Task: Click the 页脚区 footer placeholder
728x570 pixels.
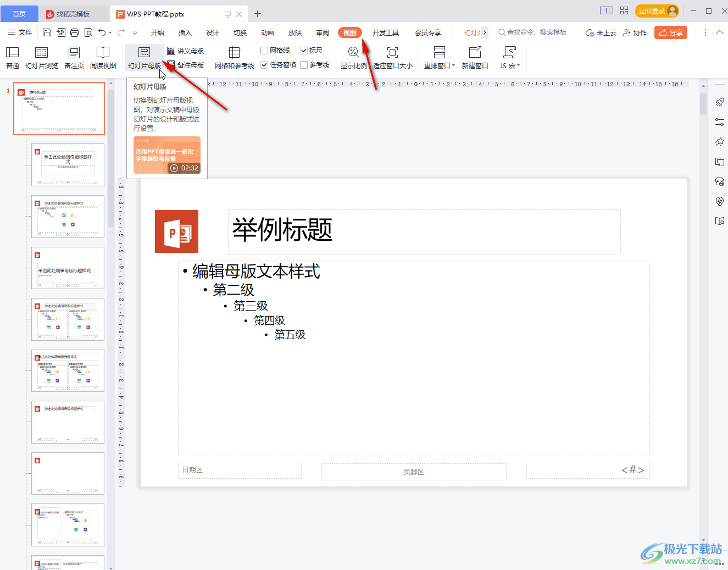Action: point(414,472)
